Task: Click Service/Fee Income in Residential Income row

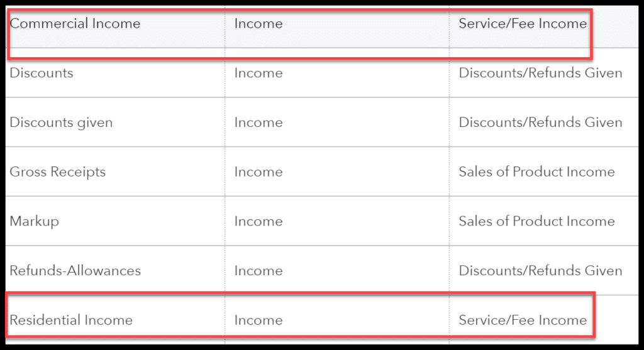Action: [523, 320]
